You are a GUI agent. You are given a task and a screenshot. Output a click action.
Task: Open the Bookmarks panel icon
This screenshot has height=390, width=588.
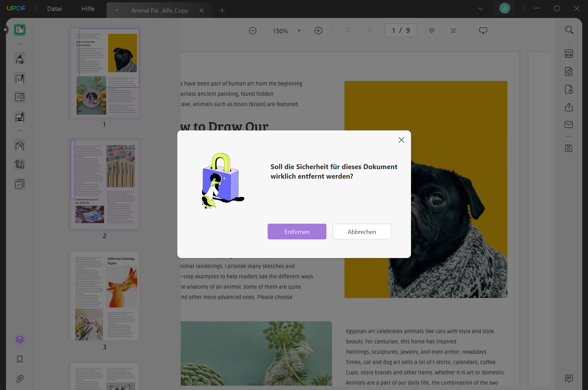click(x=20, y=359)
